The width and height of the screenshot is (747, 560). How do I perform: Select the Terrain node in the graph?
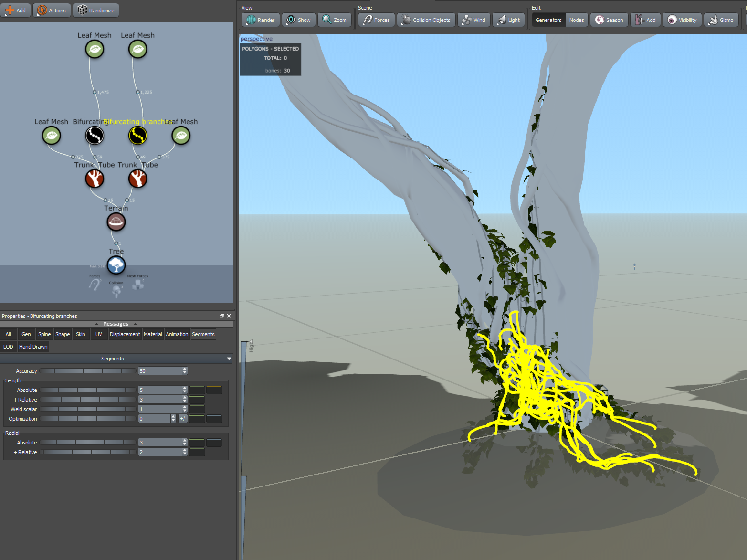tap(116, 222)
